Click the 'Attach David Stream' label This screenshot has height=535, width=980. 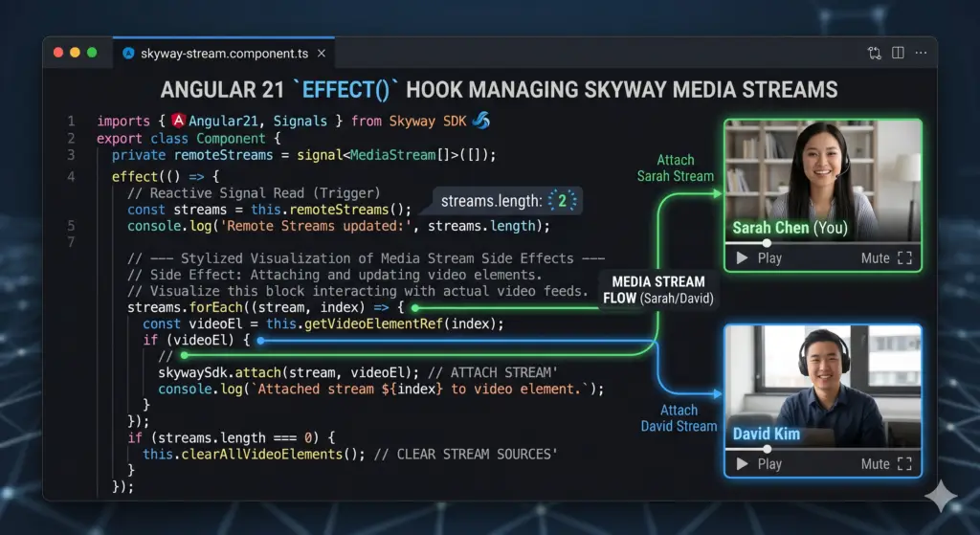tap(679, 418)
